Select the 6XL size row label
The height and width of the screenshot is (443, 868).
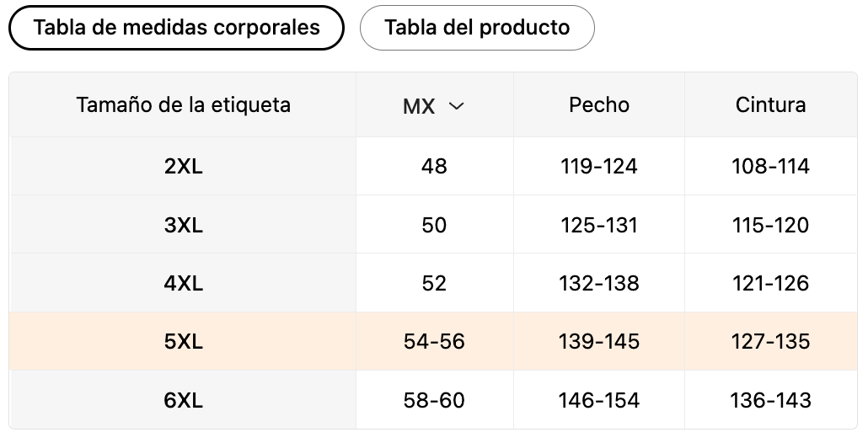tap(183, 400)
